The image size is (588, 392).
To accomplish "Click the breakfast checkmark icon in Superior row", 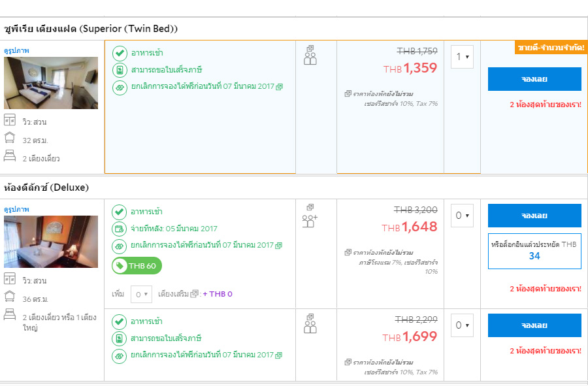I will pos(119,53).
